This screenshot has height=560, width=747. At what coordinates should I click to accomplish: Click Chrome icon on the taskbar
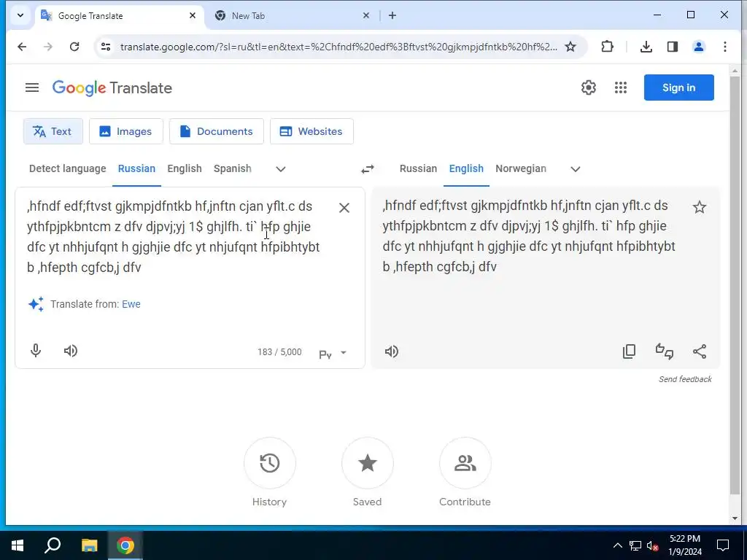click(125, 545)
